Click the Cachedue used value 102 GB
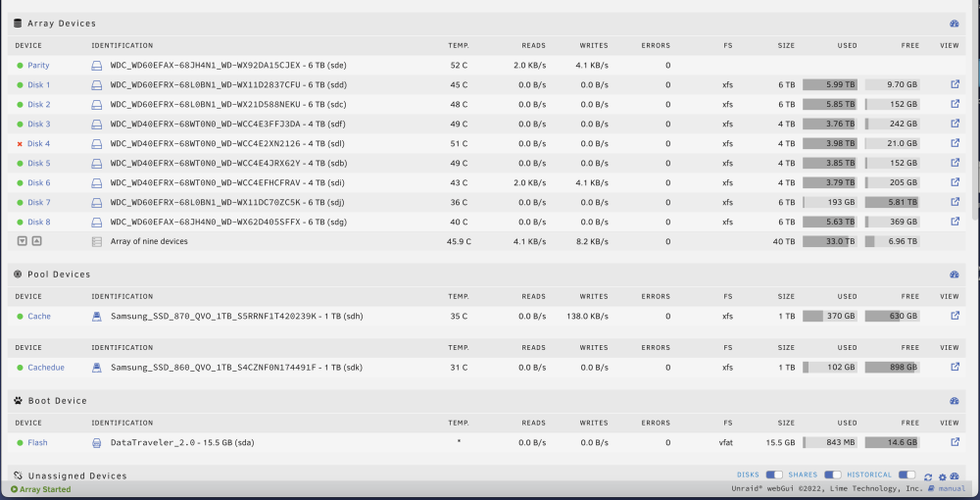Viewport: 980px width, 500px height. tap(841, 368)
